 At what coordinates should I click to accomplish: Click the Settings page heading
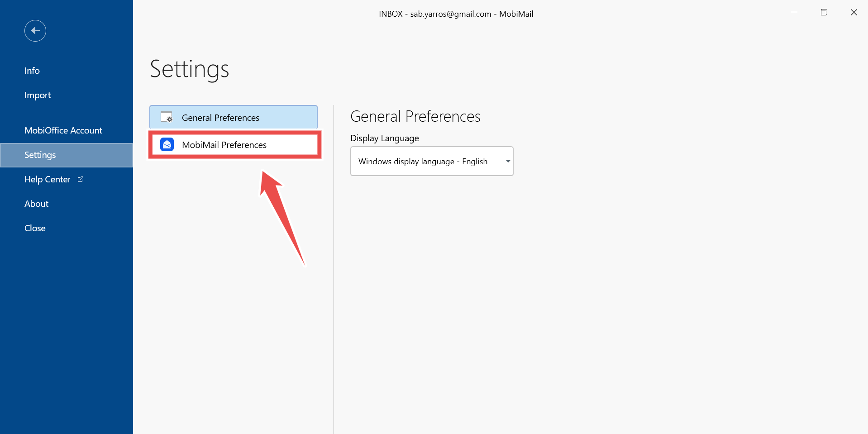point(189,69)
